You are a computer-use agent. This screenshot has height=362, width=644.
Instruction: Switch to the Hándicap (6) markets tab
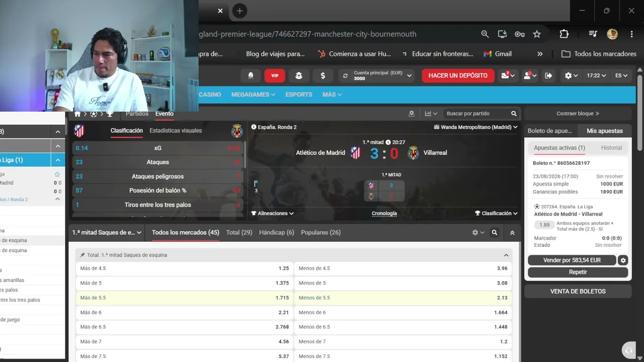(276, 233)
